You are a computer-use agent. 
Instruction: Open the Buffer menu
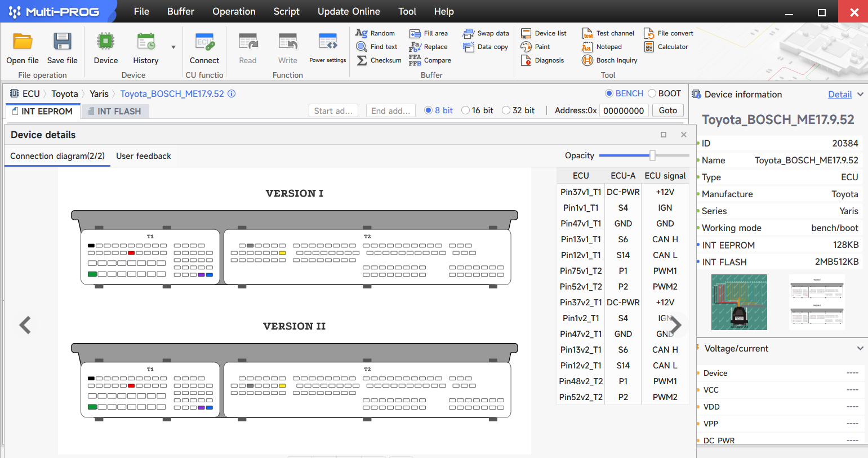[x=181, y=11]
